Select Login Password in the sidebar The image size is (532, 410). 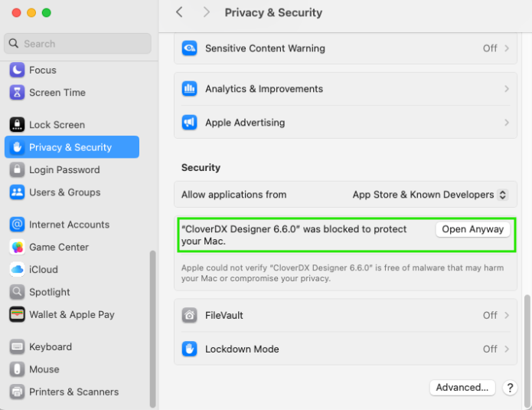click(72, 169)
